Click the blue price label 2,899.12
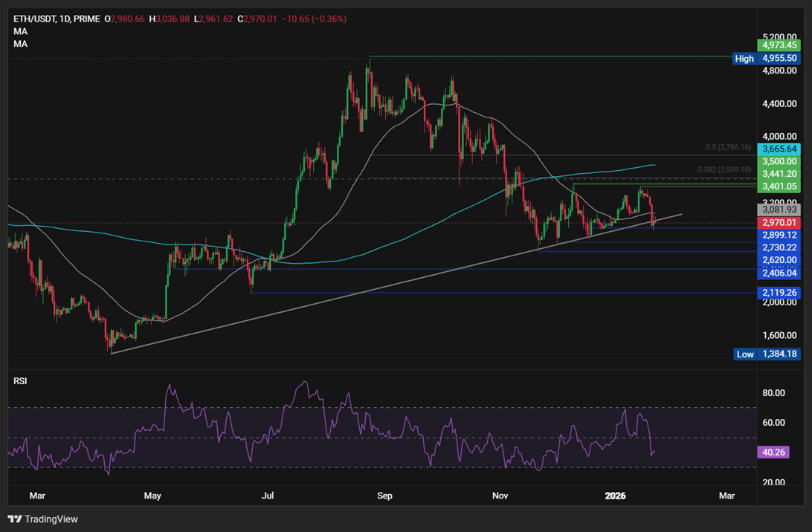This screenshot has width=812, height=532. coord(778,235)
